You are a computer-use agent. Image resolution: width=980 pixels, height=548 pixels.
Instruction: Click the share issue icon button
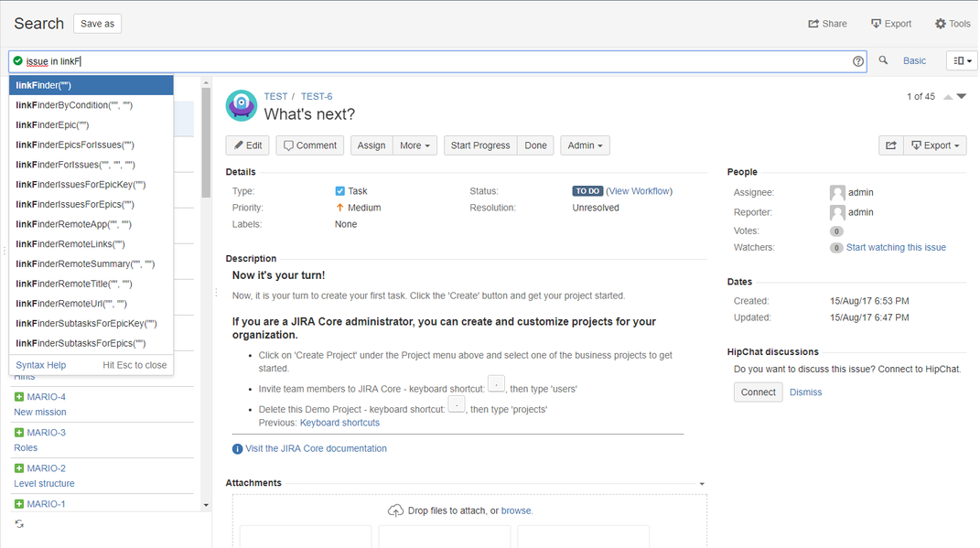tap(890, 145)
